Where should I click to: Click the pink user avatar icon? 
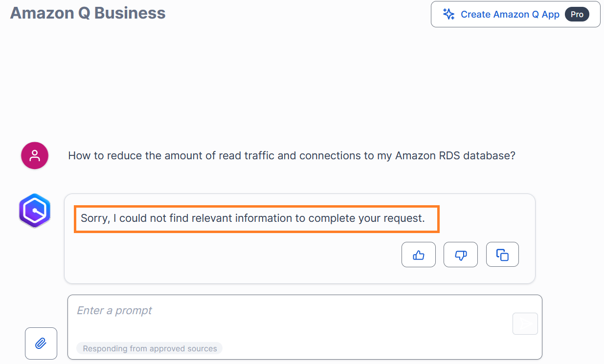tap(35, 156)
